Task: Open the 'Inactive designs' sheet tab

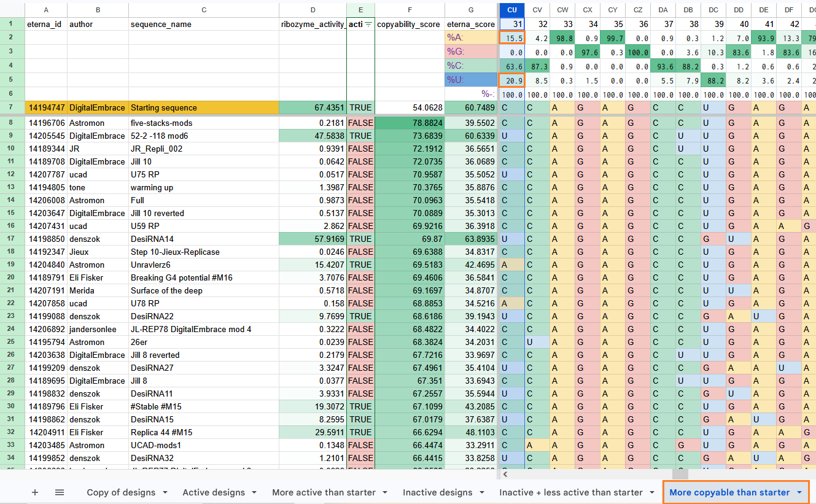Action: coord(437,492)
